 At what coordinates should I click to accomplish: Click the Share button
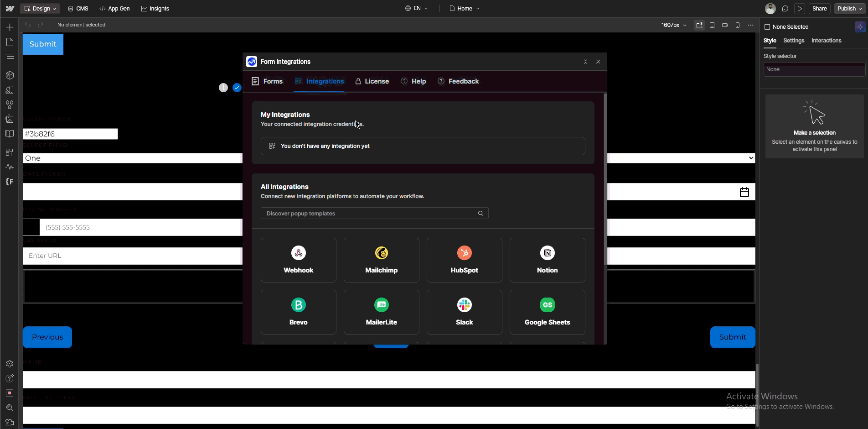tap(819, 9)
